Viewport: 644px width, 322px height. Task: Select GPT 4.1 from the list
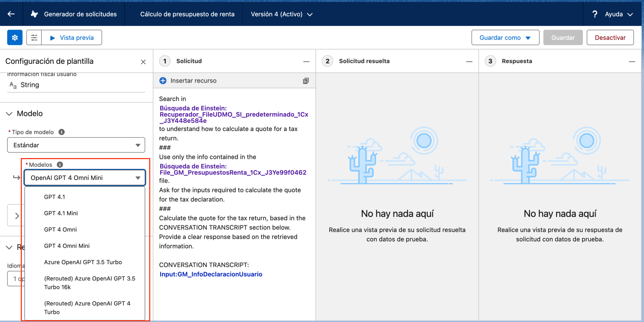pyautogui.click(x=85, y=197)
